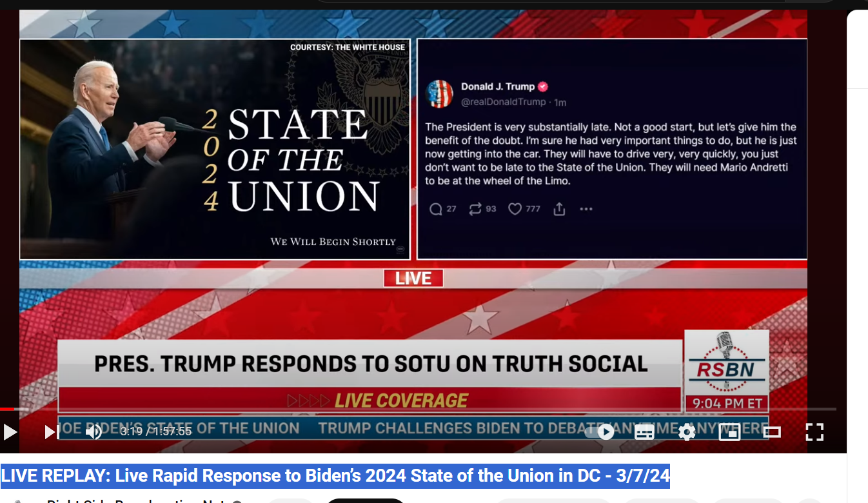Click the share icon in the displayed post
The image size is (868, 503).
(x=559, y=209)
